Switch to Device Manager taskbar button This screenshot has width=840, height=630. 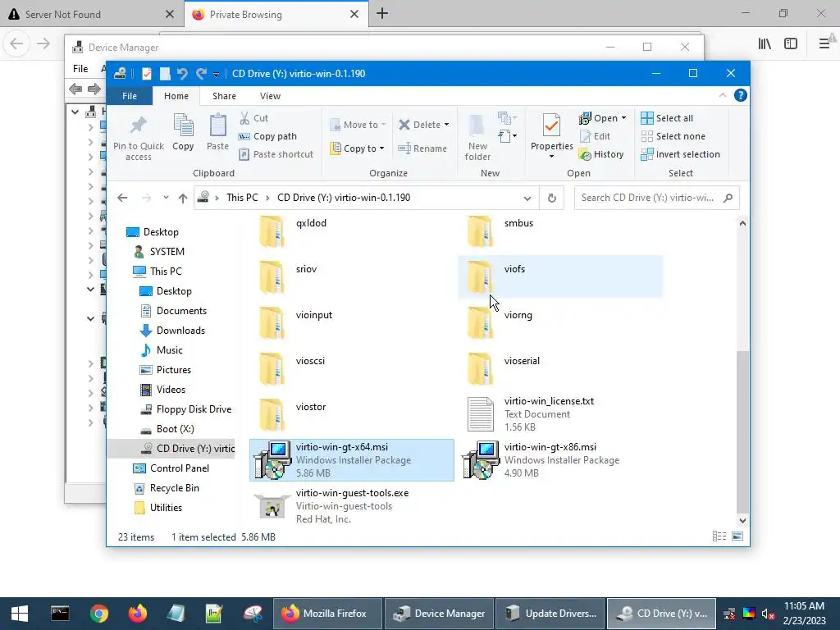click(439, 614)
